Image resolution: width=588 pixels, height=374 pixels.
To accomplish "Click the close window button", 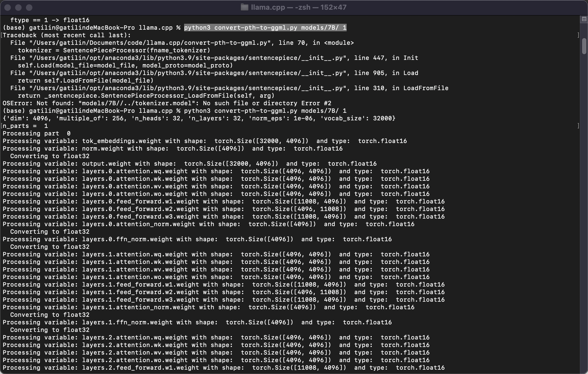I will pyautogui.click(x=8, y=8).
